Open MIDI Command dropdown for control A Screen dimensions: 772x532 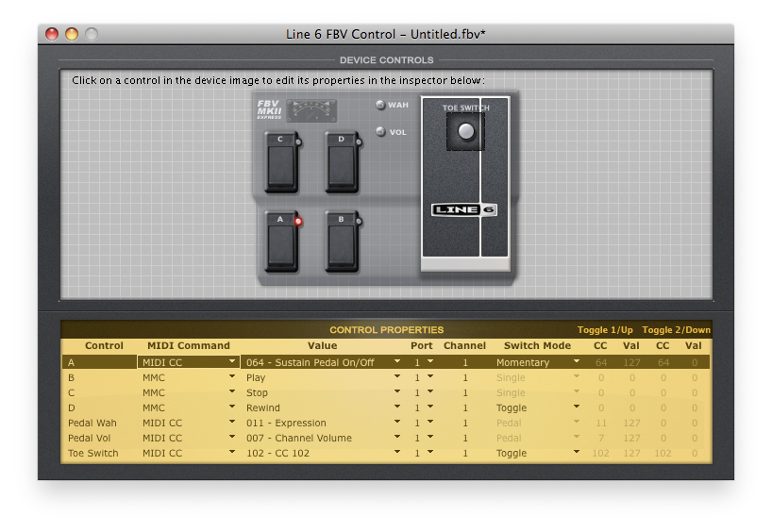[x=231, y=362]
